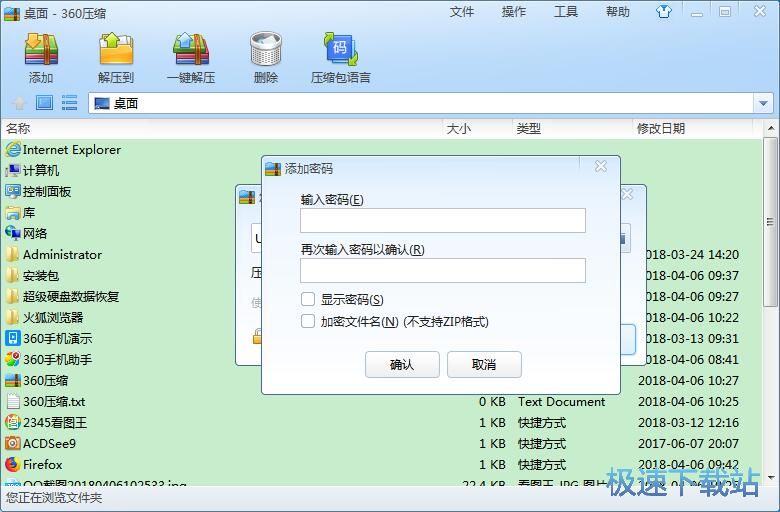Select the 库 libraries icon

coord(13,212)
